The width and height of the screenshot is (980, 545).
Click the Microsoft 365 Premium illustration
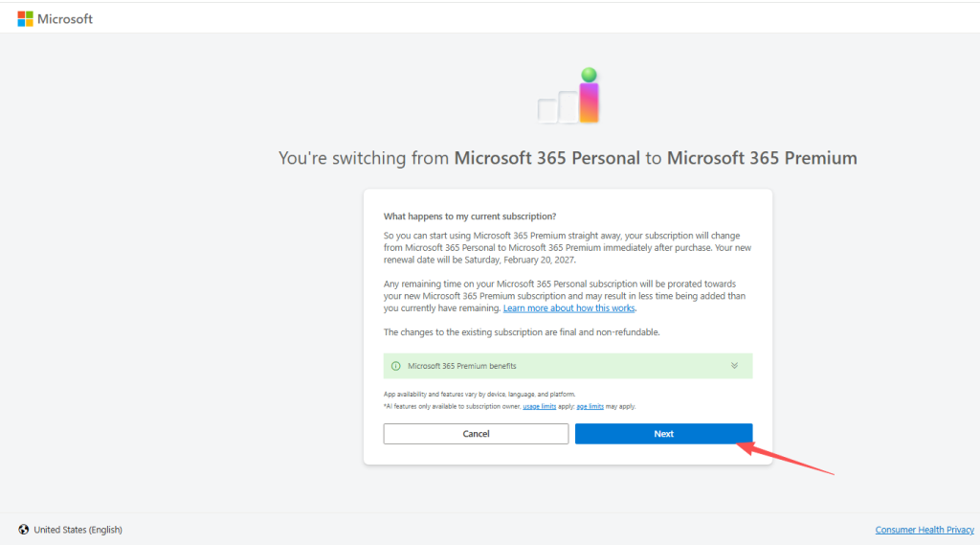[569, 97]
